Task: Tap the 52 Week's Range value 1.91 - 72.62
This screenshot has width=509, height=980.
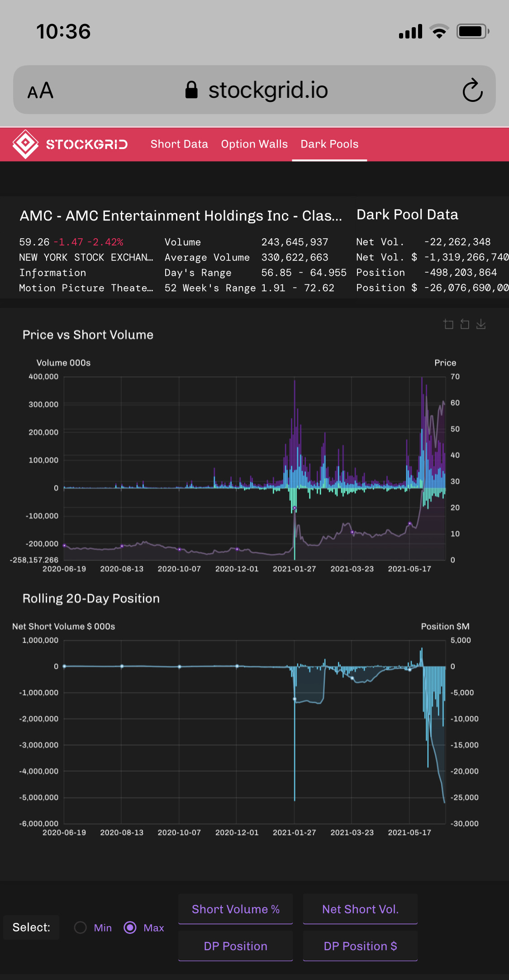Action: (x=298, y=288)
